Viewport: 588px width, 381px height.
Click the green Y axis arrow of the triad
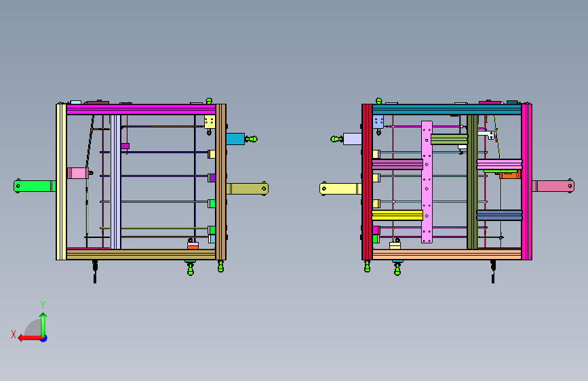43,325
